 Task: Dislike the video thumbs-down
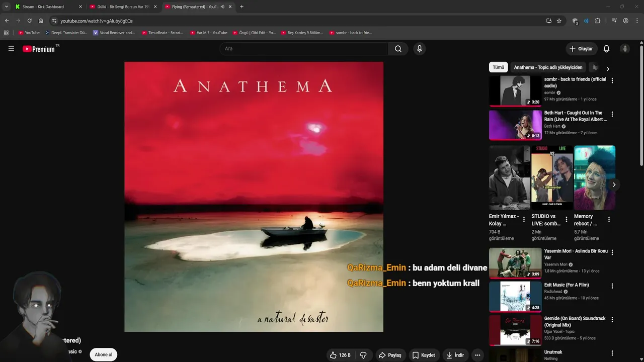tap(363, 355)
